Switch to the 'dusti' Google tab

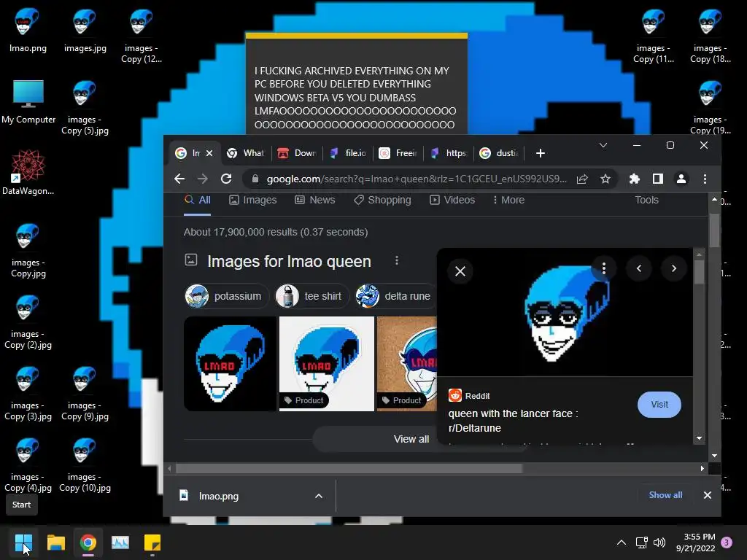(x=499, y=153)
